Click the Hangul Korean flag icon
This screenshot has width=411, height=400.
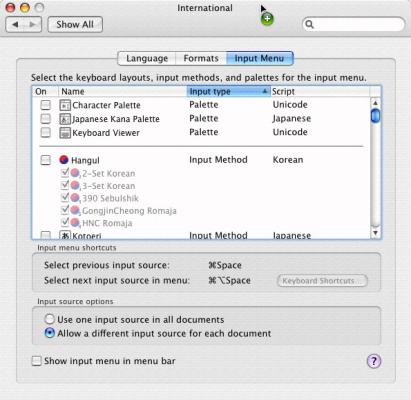point(64,160)
